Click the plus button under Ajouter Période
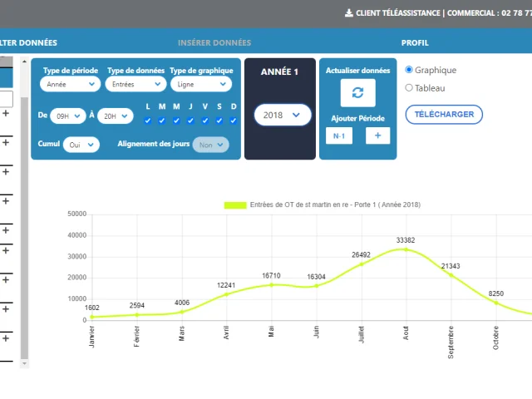 [x=377, y=135]
